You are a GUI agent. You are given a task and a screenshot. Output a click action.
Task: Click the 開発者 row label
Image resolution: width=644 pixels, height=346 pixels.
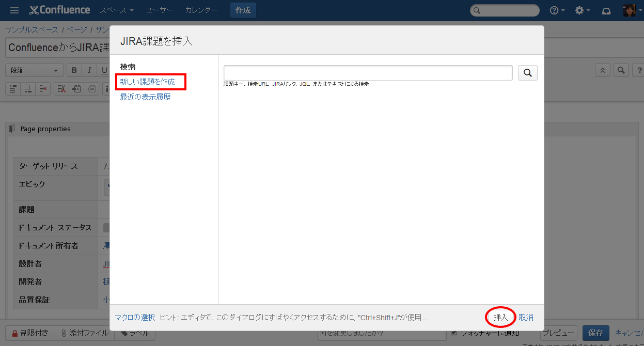pos(30,282)
